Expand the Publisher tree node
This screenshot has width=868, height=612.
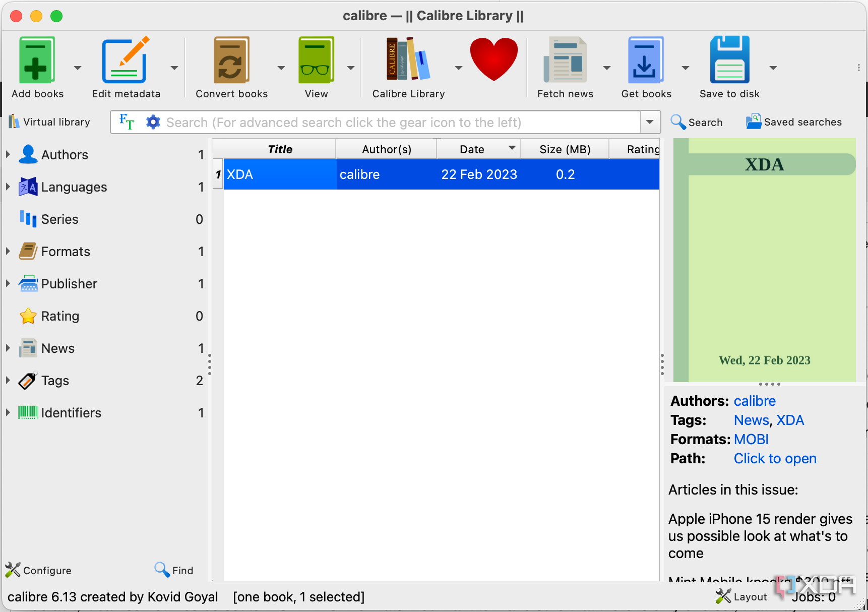click(x=8, y=283)
